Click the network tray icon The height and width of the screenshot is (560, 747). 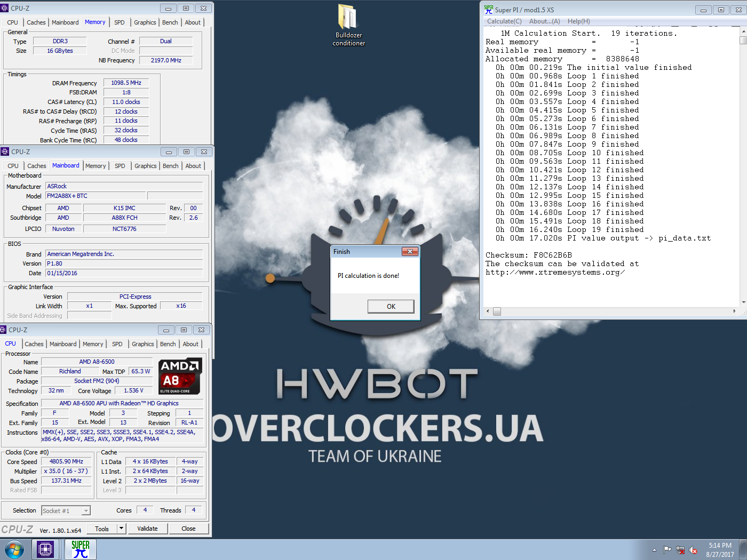tap(680, 550)
